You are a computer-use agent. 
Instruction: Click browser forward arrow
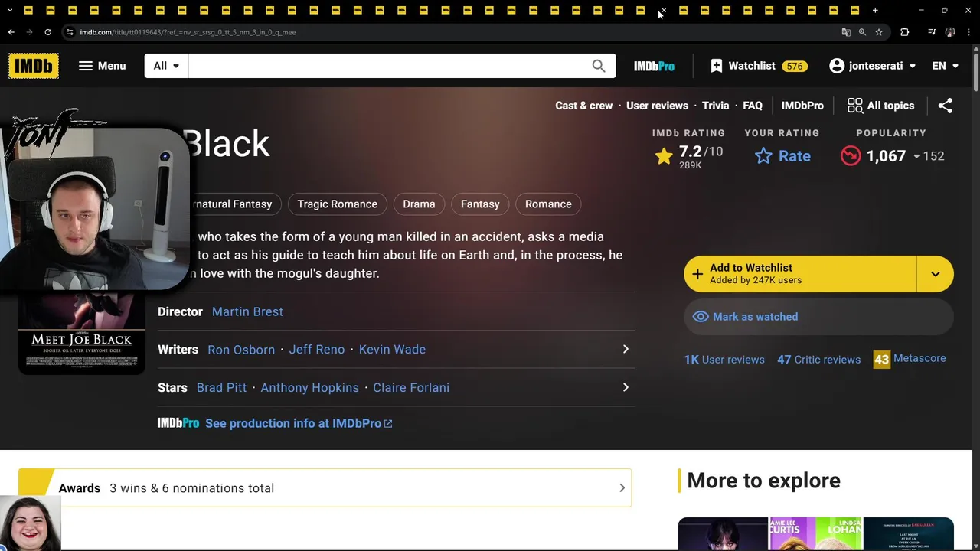click(29, 32)
